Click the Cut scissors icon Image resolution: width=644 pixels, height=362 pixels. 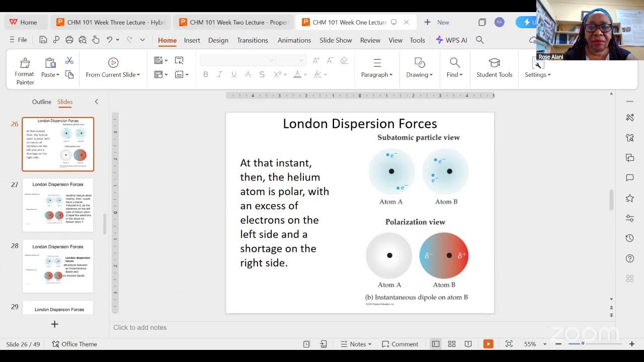click(x=69, y=60)
